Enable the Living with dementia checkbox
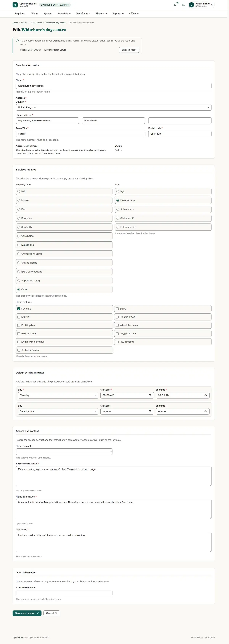This screenshot has height=644, width=229. (19, 342)
